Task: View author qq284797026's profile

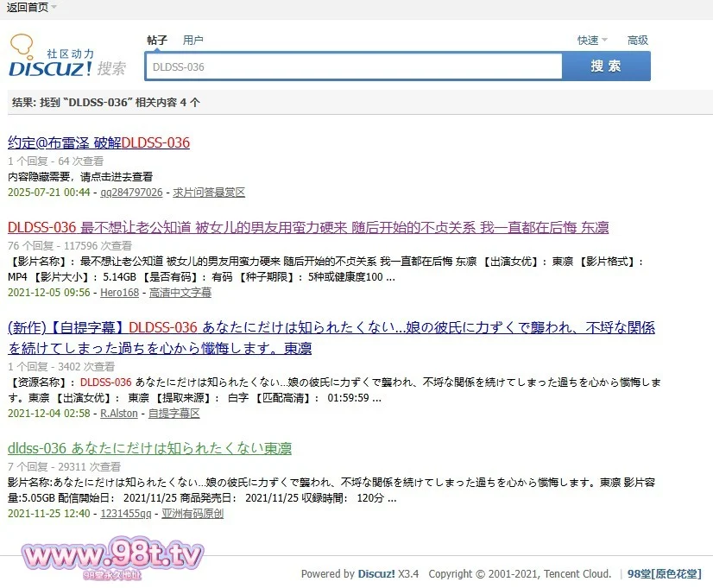Action: coord(131,192)
